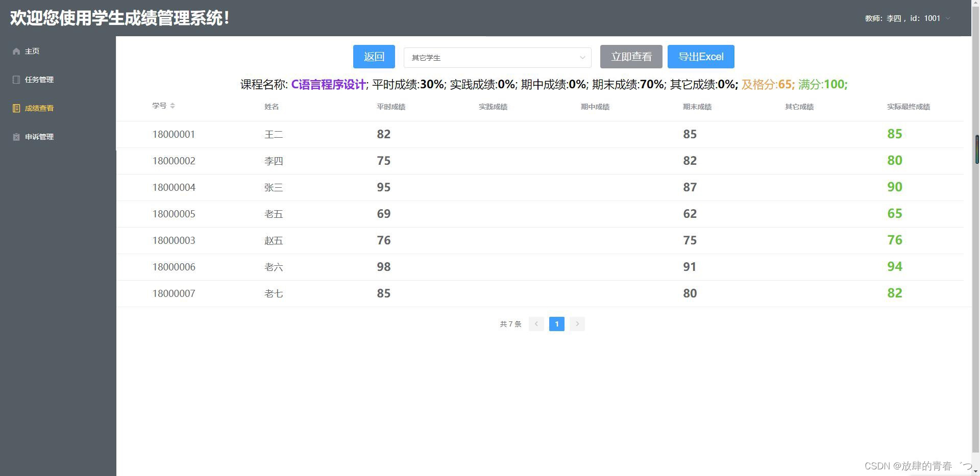The height and width of the screenshot is (476, 980).
Task: Click the name 李四 in the table
Action: tap(274, 161)
